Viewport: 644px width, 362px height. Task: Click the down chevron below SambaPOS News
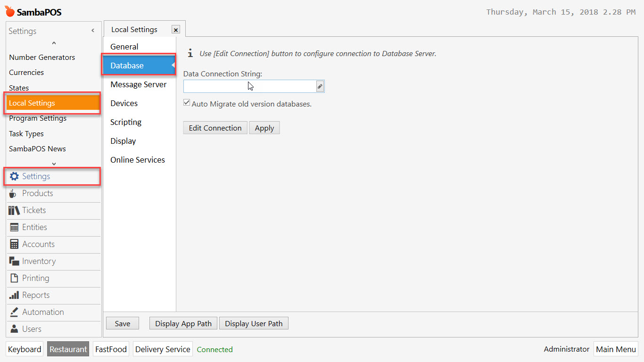tap(53, 164)
